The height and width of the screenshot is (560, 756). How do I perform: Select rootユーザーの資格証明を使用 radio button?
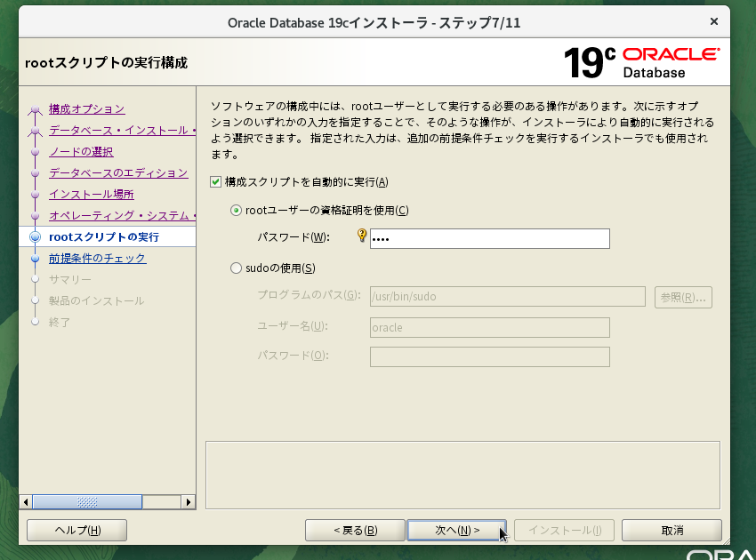click(236, 211)
